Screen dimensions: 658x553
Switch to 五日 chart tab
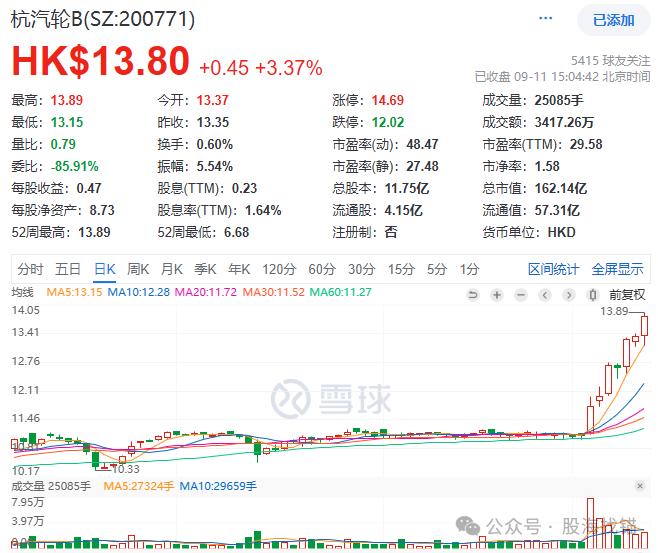[x=68, y=269]
